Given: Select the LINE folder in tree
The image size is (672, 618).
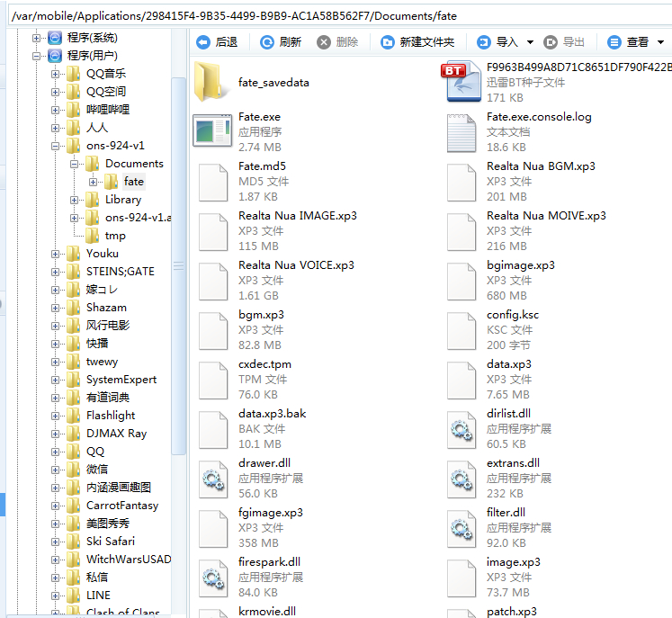Looking at the screenshot, I should [89, 596].
